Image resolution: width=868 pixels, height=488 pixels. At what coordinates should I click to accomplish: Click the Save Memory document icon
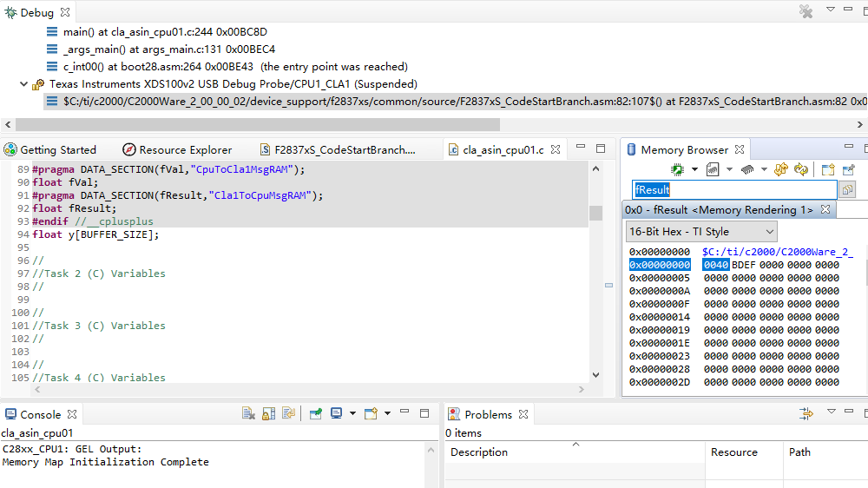pyautogui.click(x=713, y=169)
